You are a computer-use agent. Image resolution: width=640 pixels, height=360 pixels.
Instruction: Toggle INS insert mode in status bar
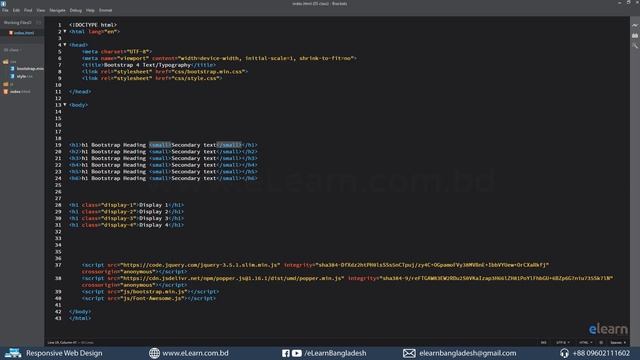pyautogui.click(x=544, y=342)
